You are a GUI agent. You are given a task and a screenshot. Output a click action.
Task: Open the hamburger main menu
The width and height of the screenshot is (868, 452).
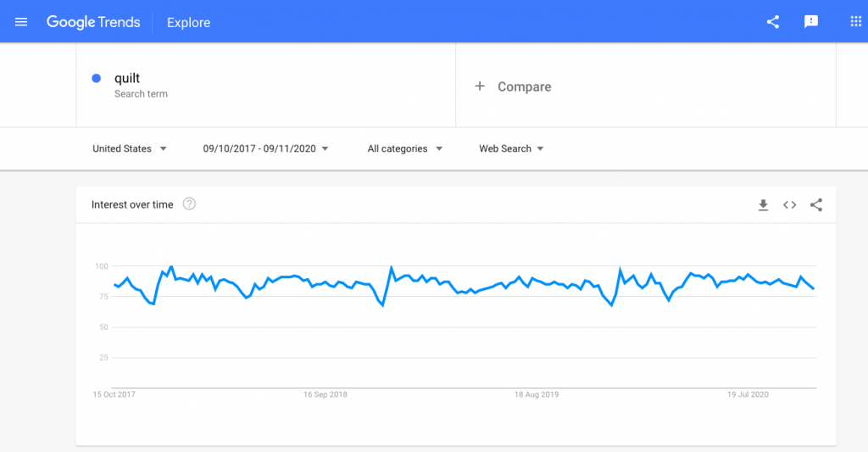[21, 22]
